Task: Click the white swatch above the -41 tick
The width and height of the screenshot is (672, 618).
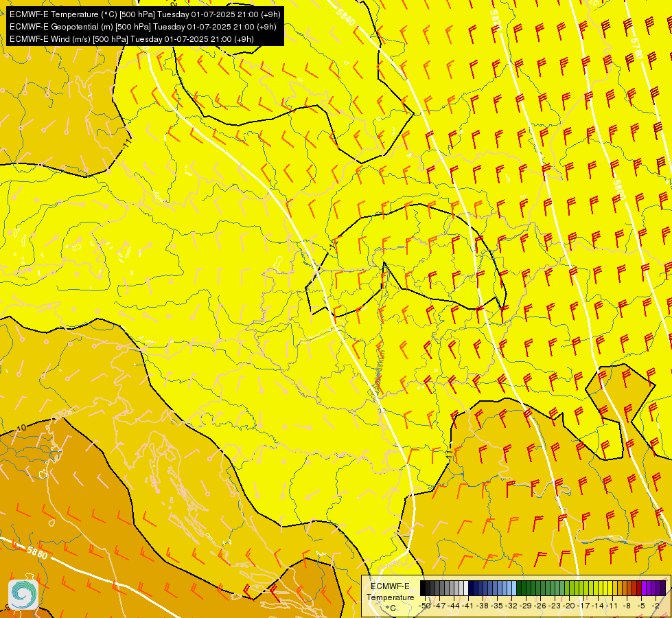Action: [466, 588]
